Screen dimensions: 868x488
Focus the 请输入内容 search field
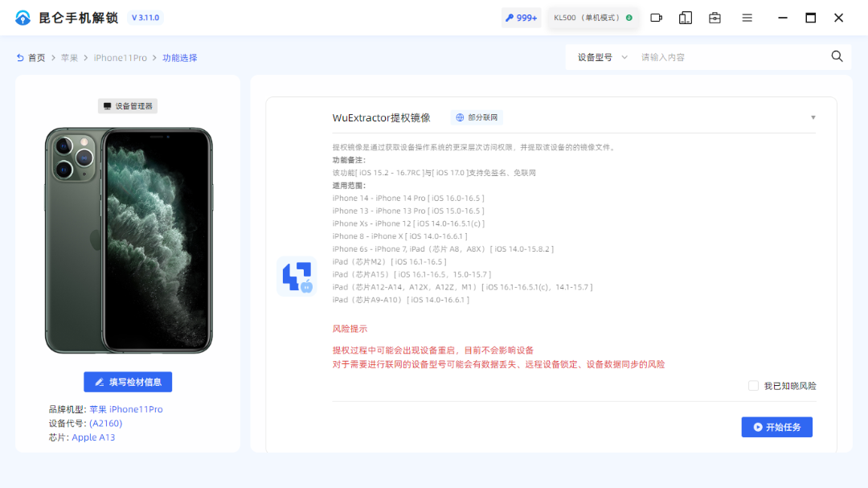pyautogui.click(x=731, y=57)
